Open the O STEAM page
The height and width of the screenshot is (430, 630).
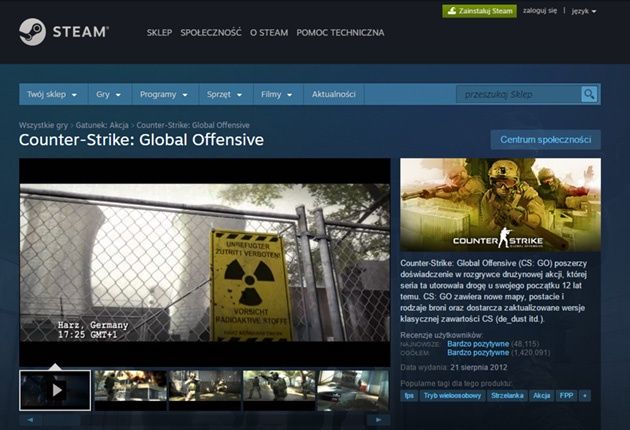point(269,33)
